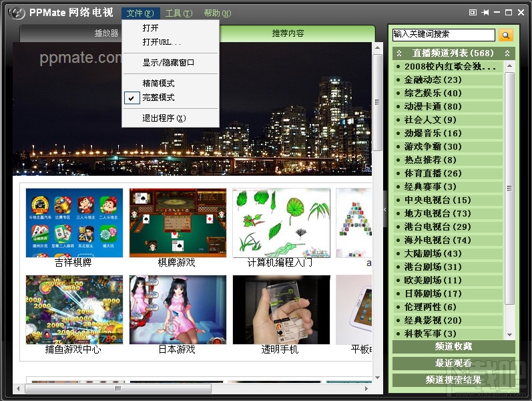Expand the 社会人文(9) category
Viewport: 532px width, 401px height.
(x=448, y=120)
